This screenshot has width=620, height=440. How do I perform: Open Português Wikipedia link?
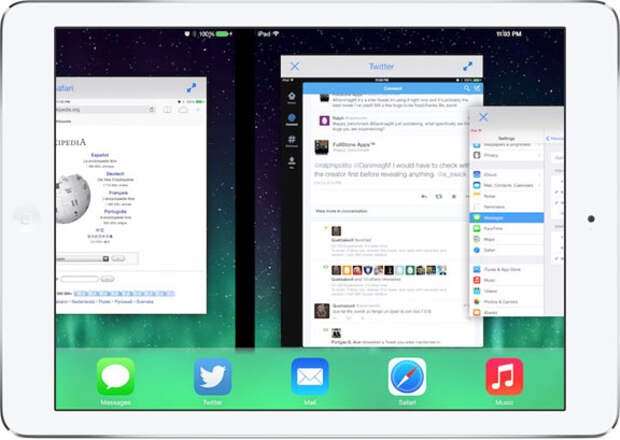[x=115, y=212]
